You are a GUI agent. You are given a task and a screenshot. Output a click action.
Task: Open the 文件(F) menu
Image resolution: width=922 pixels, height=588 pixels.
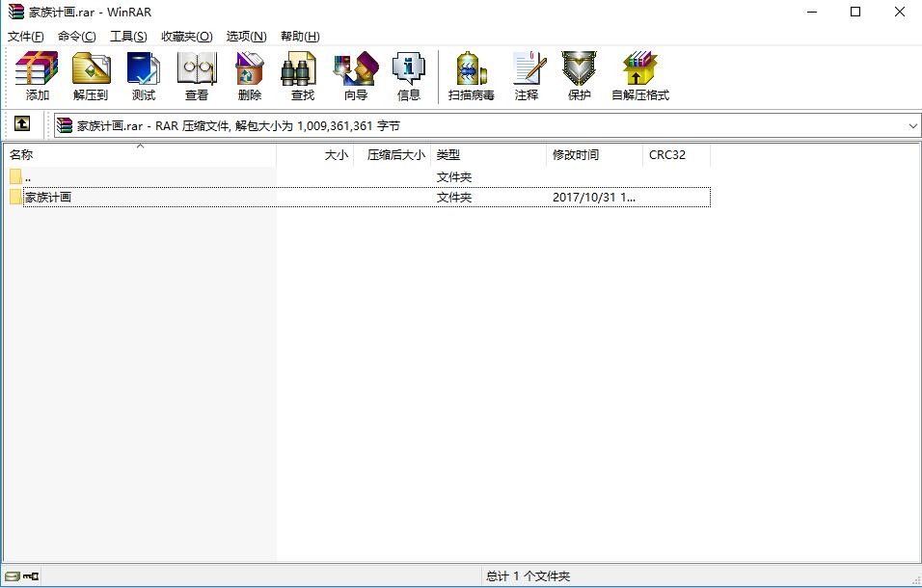tap(25, 37)
